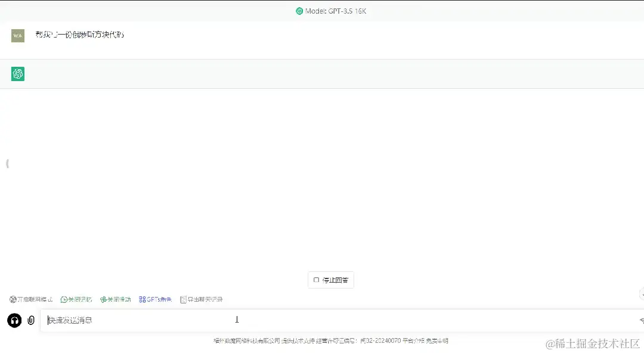Export chat history via 导出聊天记录
The width and height of the screenshot is (644, 353).
203,299
